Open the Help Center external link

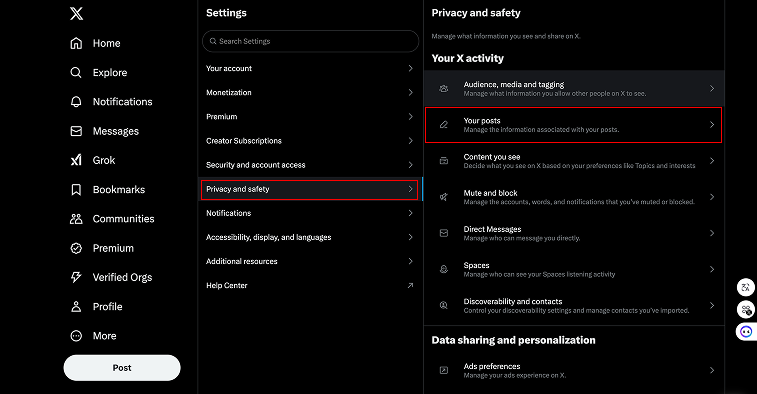pos(310,285)
